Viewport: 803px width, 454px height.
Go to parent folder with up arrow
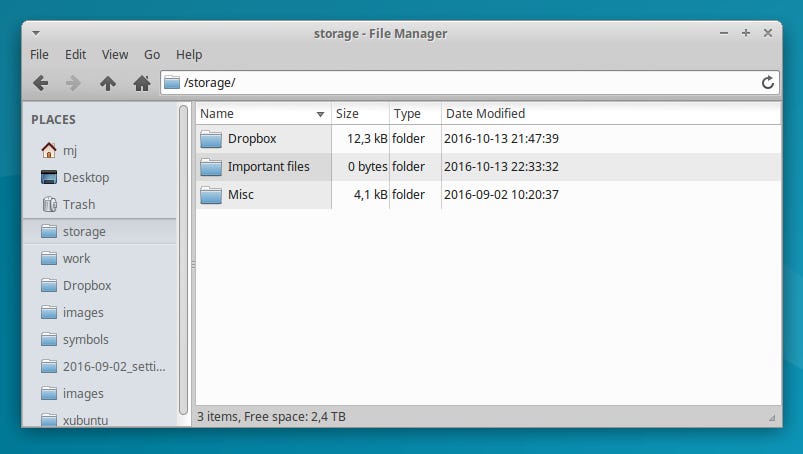(108, 83)
